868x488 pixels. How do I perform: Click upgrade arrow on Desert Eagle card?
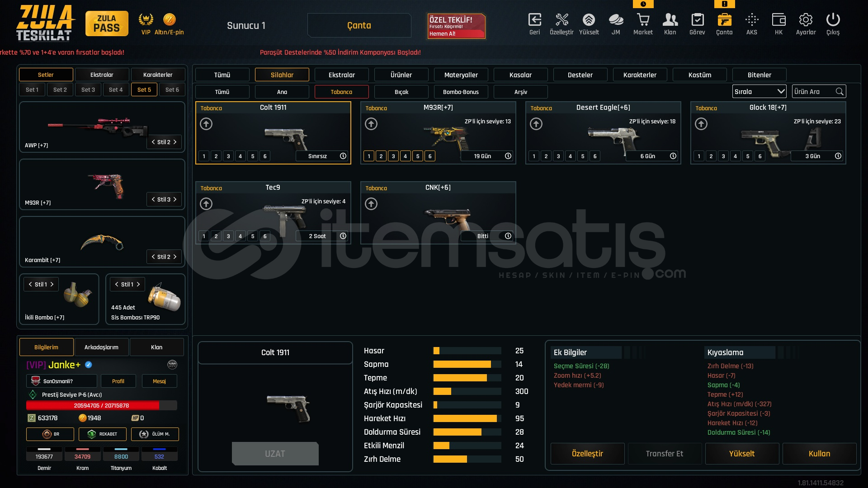pos(536,124)
